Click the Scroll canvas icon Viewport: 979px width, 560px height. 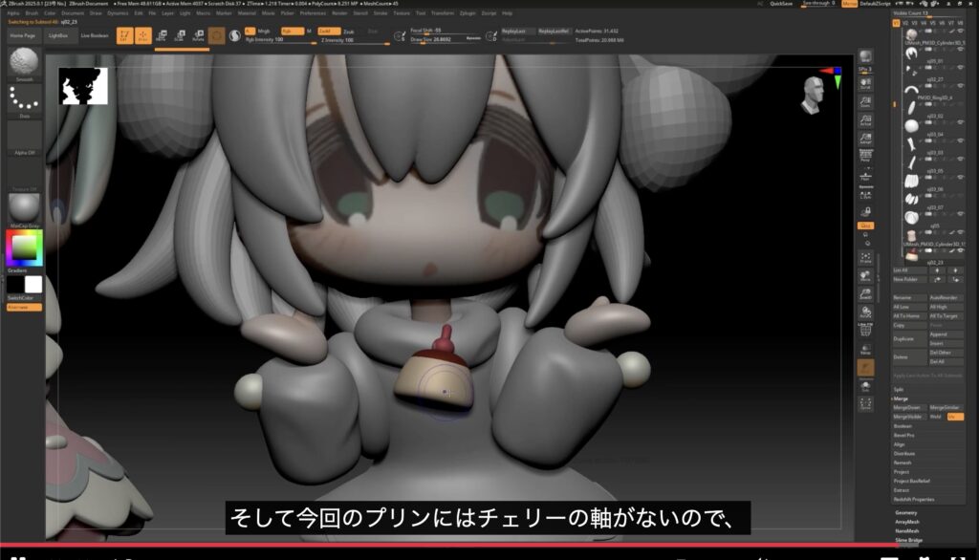[865, 83]
